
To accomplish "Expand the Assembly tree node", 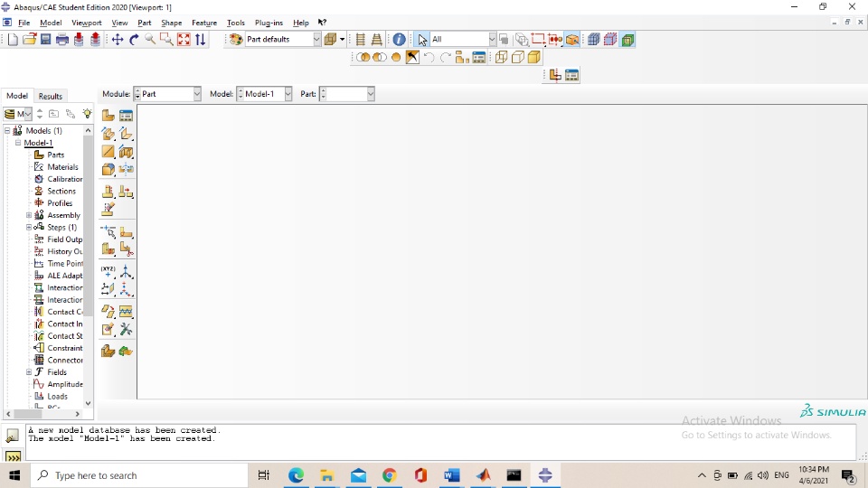I will pyautogui.click(x=29, y=215).
